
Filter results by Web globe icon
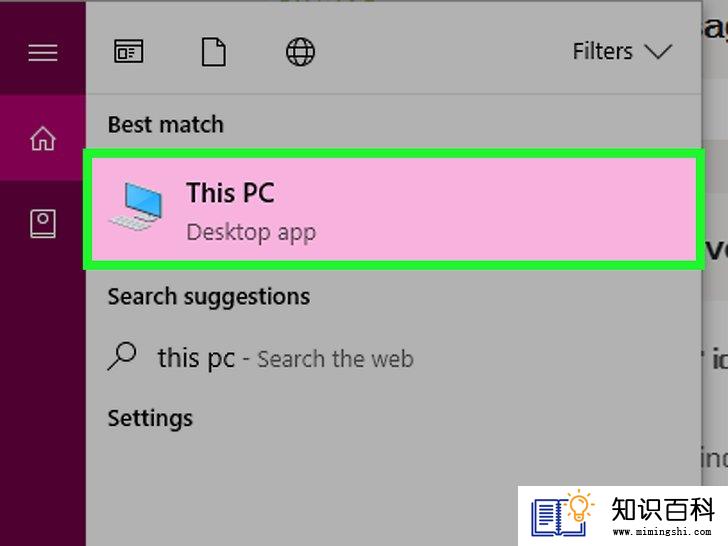click(x=300, y=52)
